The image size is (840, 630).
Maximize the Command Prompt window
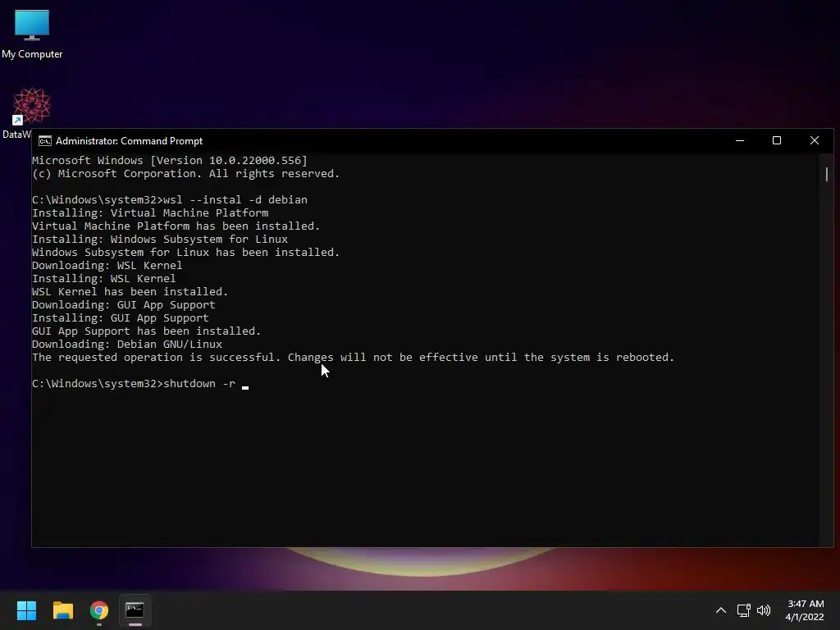777,140
